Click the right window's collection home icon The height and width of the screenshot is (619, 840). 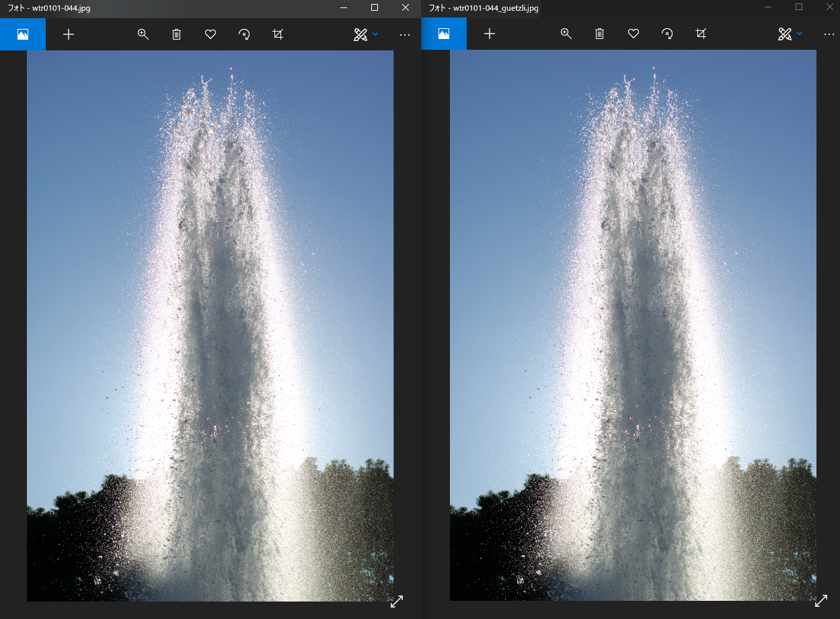click(x=444, y=34)
